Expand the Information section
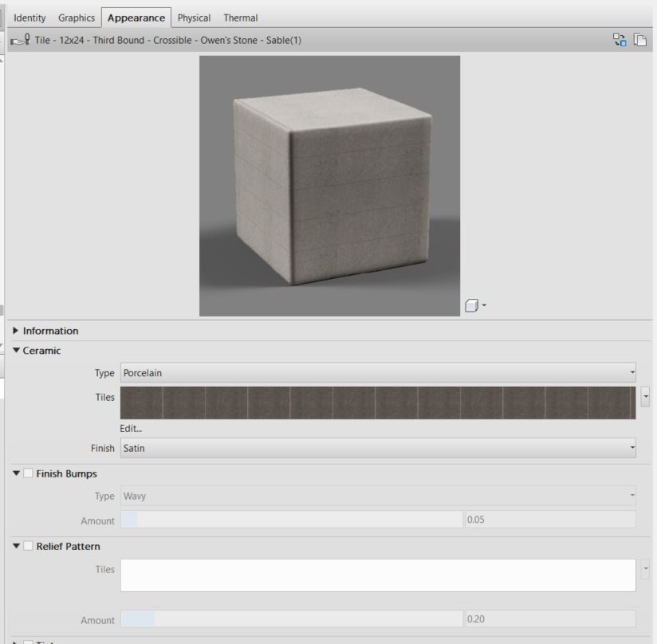 pos(15,331)
